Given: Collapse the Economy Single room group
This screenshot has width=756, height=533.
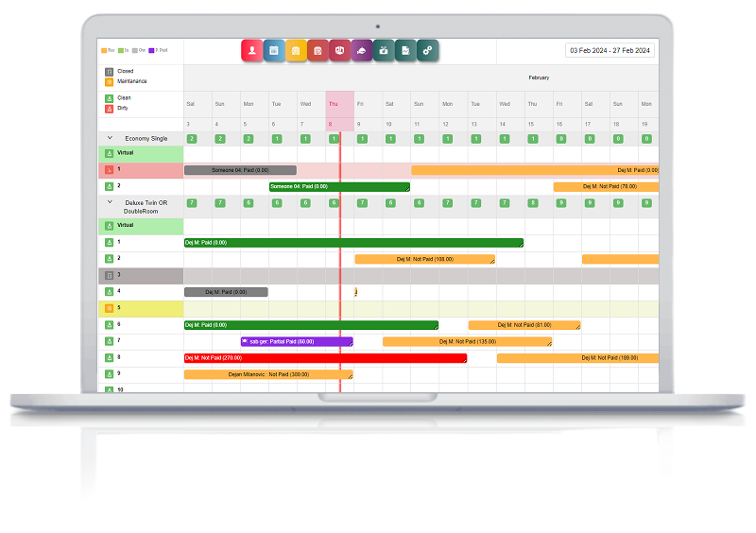Looking at the screenshot, I should [109, 138].
